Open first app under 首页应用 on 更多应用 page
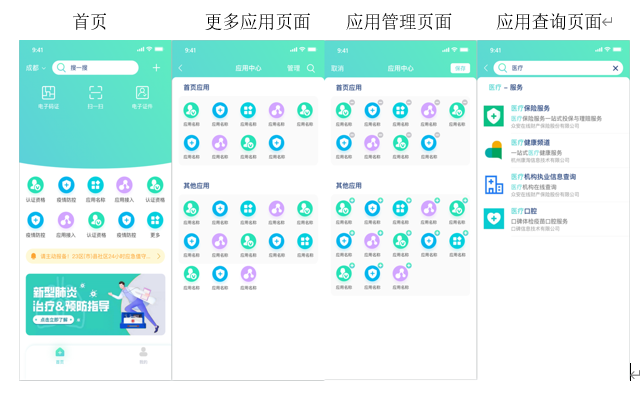 (x=192, y=111)
